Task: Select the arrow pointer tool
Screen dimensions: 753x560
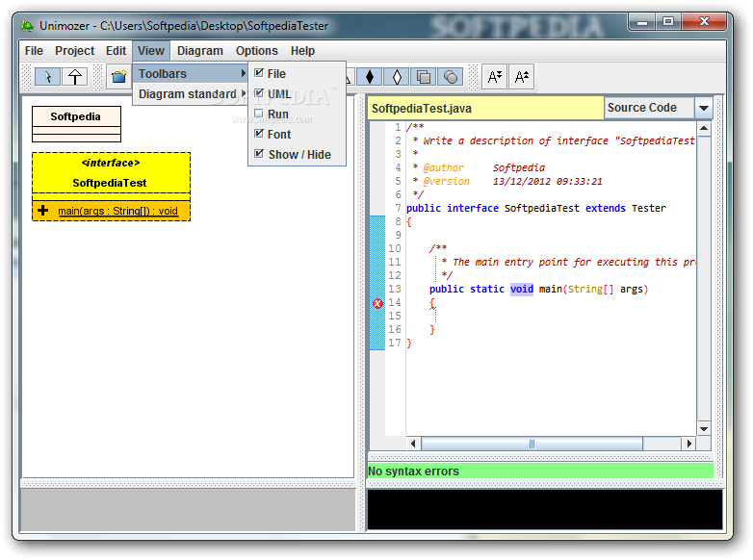Action: [x=47, y=77]
